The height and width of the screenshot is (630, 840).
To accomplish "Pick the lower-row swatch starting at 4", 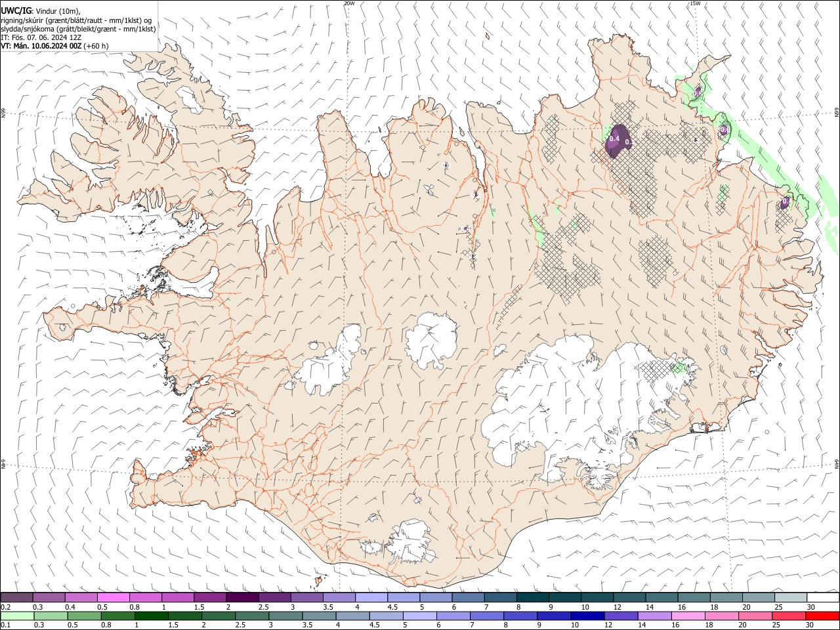I will point(352,616).
